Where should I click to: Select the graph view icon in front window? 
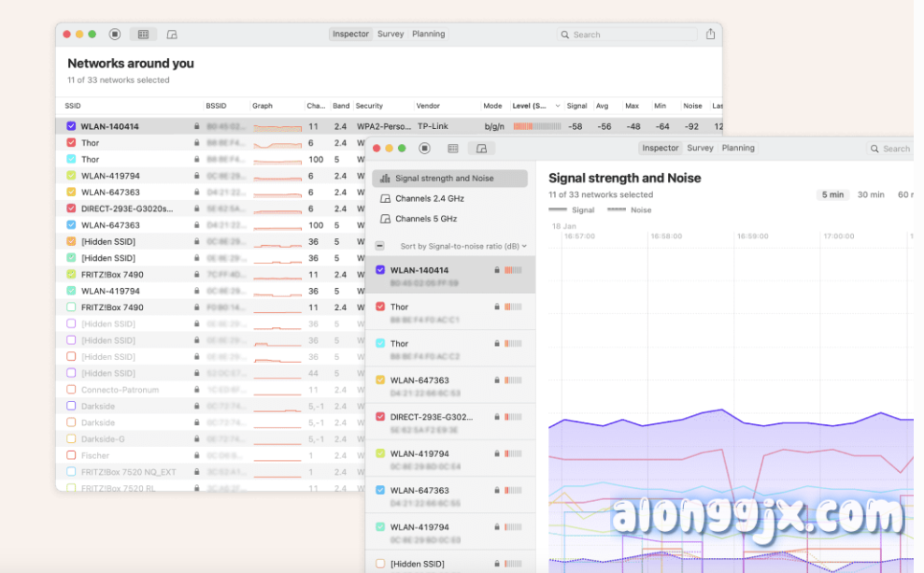[x=482, y=149]
